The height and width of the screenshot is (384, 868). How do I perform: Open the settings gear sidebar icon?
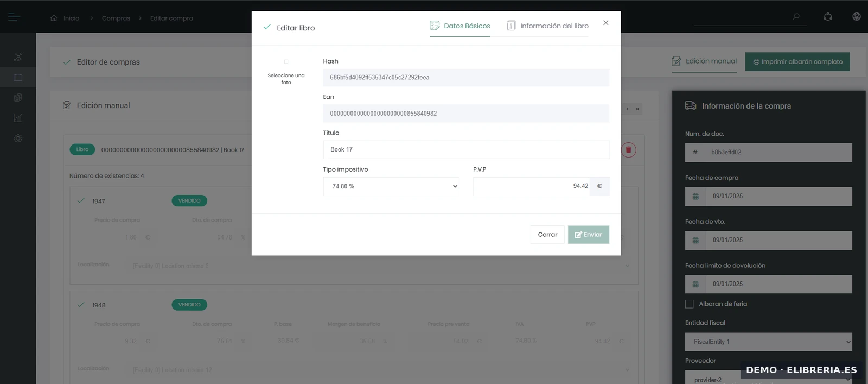point(18,139)
